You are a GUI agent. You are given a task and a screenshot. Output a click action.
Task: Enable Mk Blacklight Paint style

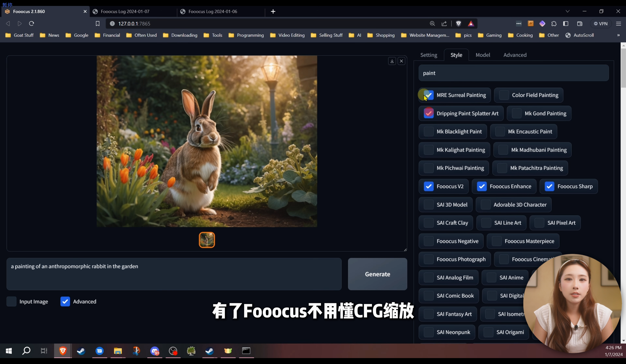pyautogui.click(x=428, y=132)
